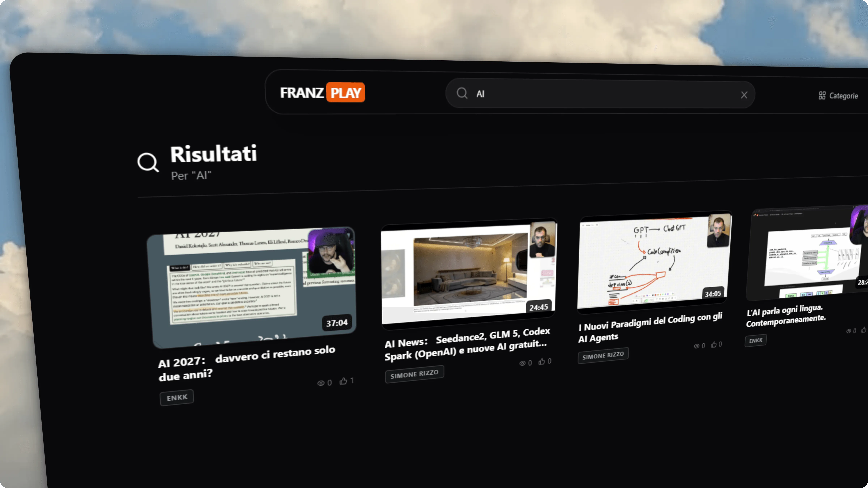The width and height of the screenshot is (868, 488).
Task: Click the eye icon on L'AI parla card
Action: coord(848,331)
